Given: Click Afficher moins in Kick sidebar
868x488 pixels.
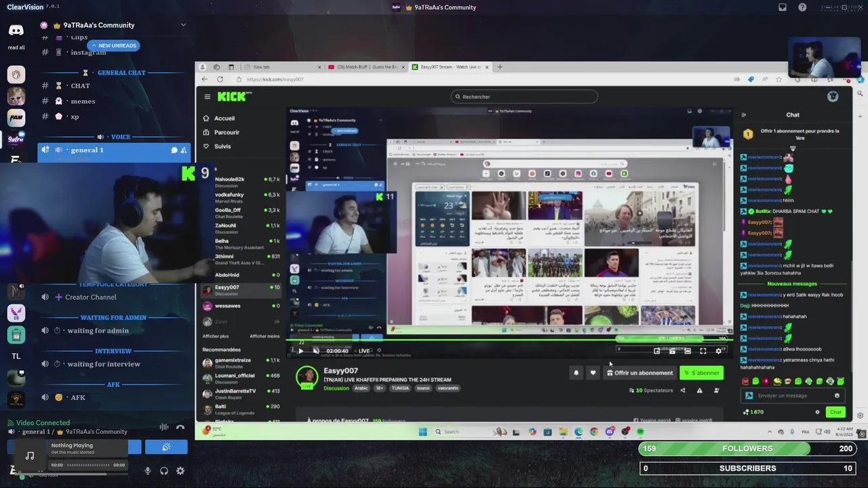Looking at the screenshot, I should click(x=264, y=336).
